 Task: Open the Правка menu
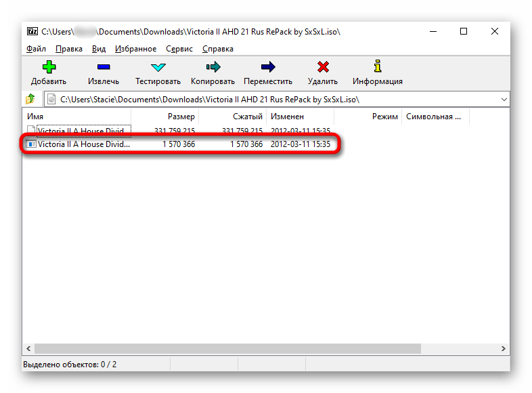tap(69, 49)
